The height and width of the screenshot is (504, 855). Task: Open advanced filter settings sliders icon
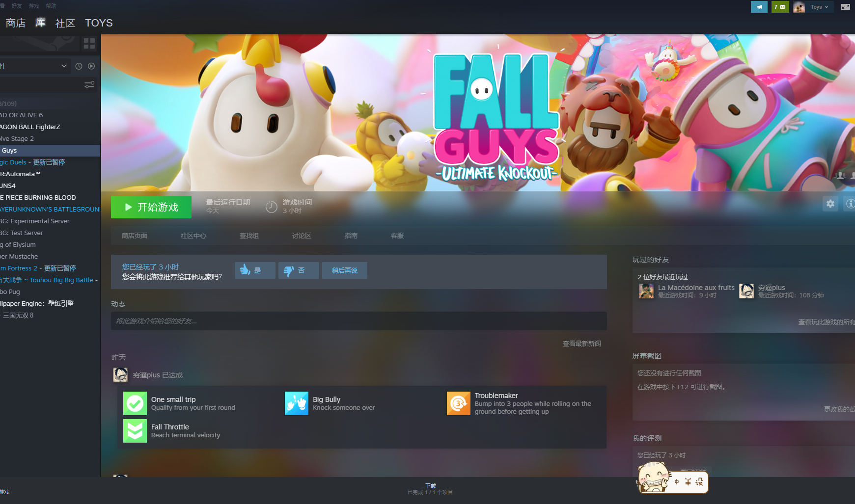pos(89,85)
